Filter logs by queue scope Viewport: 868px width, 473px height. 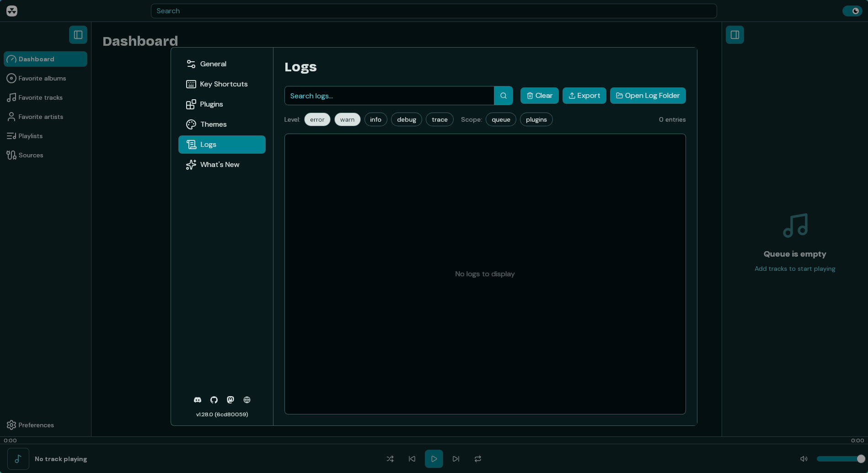pyautogui.click(x=500, y=119)
